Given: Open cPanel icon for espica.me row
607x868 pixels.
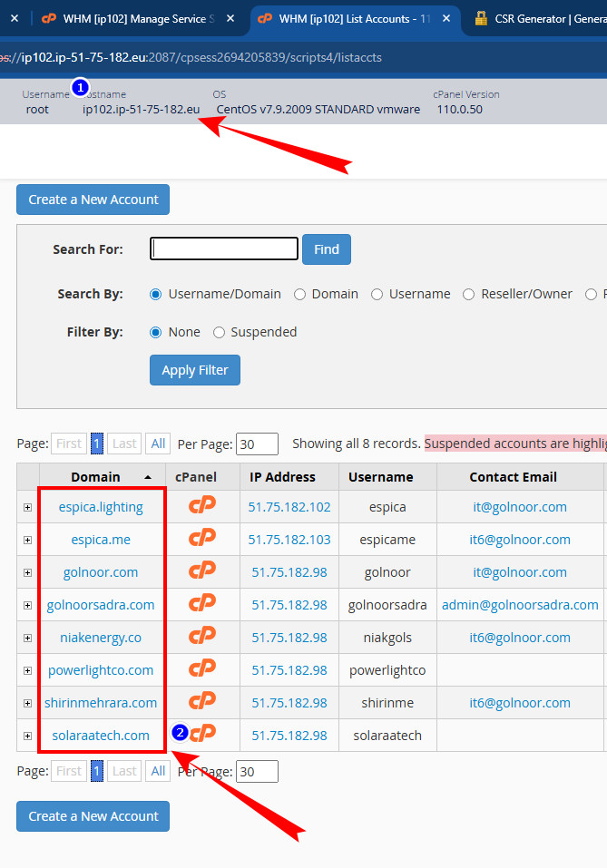Looking at the screenshot, I should (x=201, y=539).
